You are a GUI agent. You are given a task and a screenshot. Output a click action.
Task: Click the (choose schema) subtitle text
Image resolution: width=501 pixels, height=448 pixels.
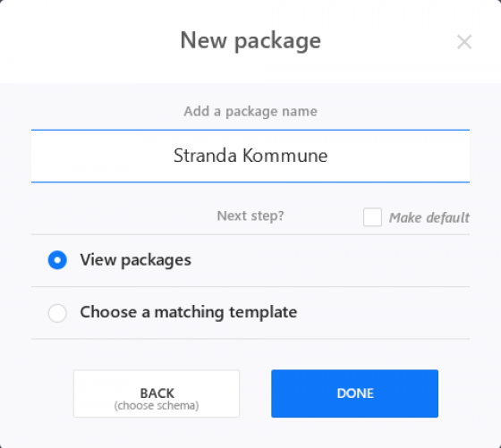tap(157, 406)
